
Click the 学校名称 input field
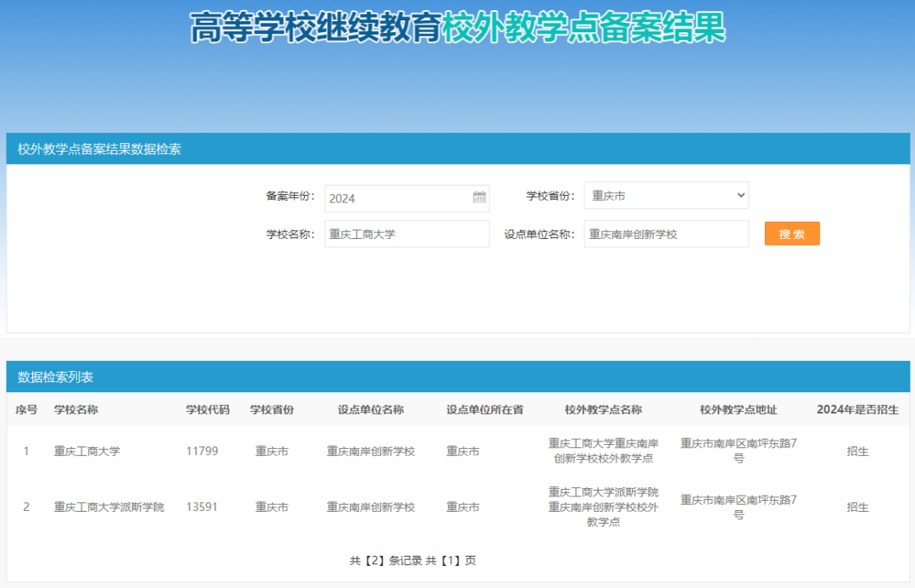click(x=407, y=234)
